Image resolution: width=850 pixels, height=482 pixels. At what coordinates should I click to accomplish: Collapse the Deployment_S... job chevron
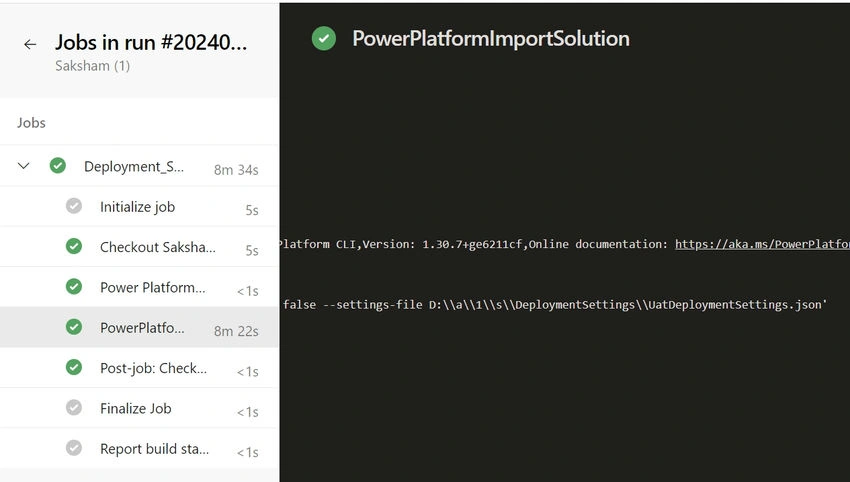click(23, 165)
